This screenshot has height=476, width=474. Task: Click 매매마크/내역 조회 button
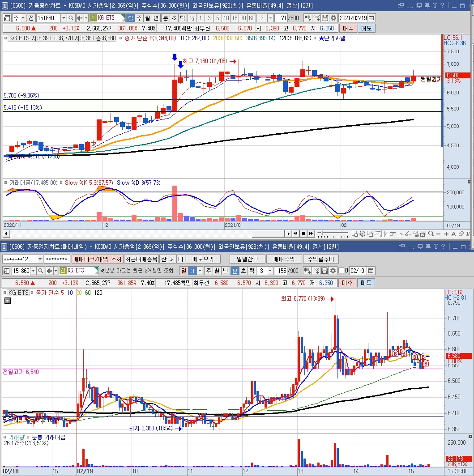(98, 259)
